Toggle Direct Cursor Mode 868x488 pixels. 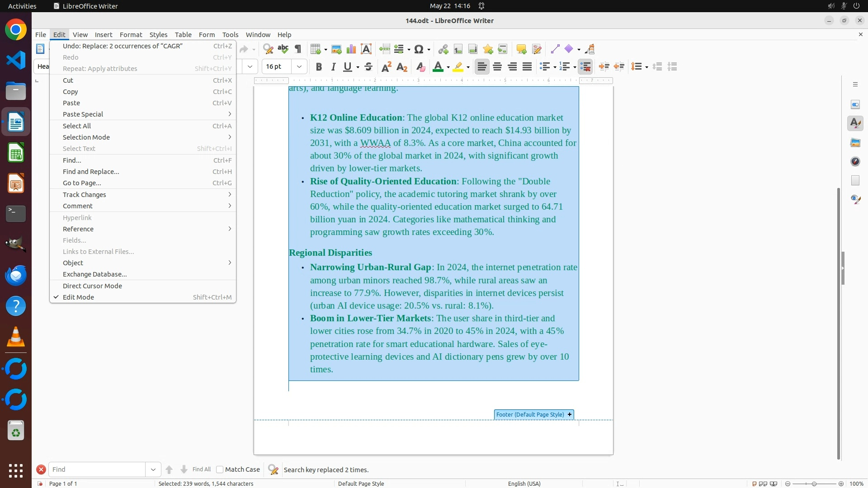point(92,286)
